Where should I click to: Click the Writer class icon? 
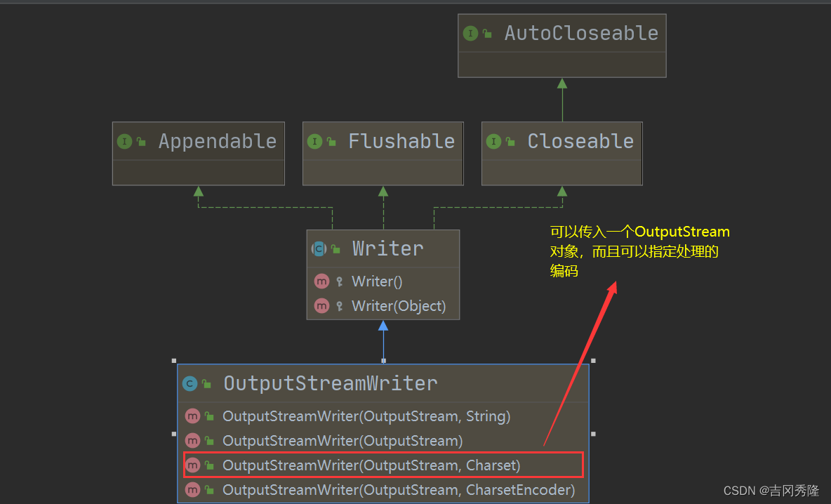pyautogui.click(x=319, y=248)
